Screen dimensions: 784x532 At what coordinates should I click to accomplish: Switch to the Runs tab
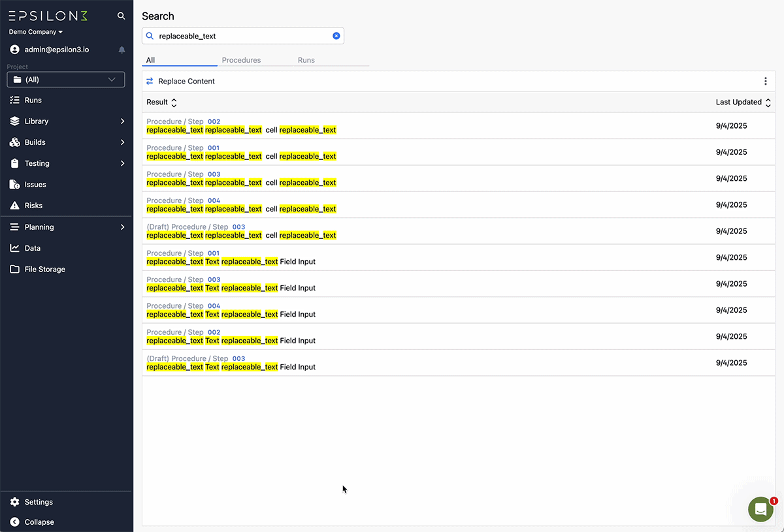click(x=306, y=59)
